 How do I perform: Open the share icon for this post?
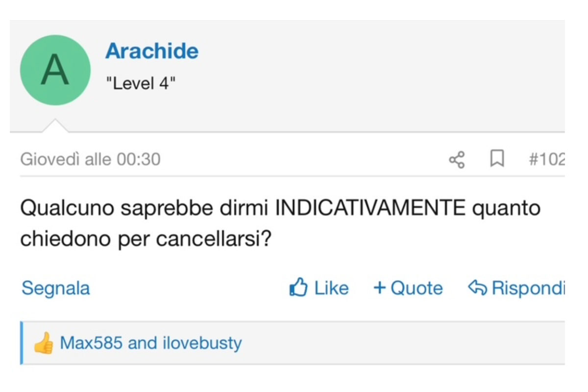coord(457,160)
